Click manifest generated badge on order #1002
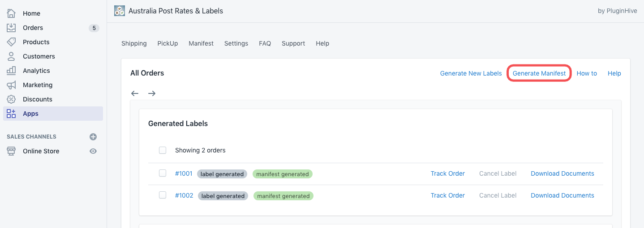The height and width of the screenshot is (228, 644). tap(283, 196)
